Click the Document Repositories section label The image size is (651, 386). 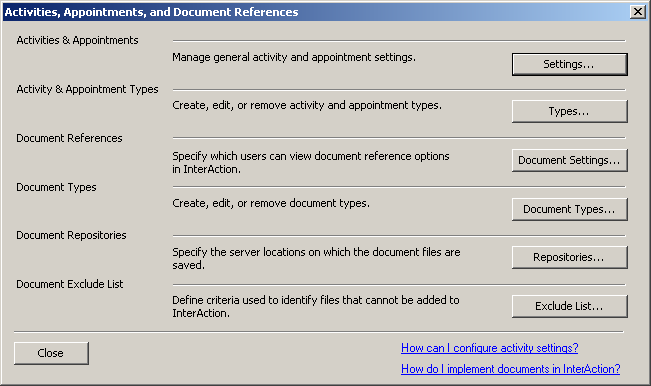pyautogui.click(x=71, y=235)
